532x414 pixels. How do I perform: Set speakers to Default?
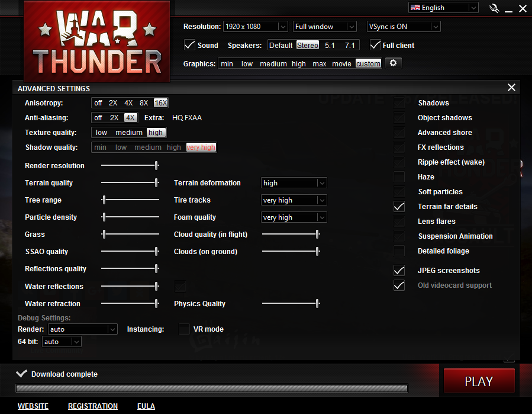281,45
